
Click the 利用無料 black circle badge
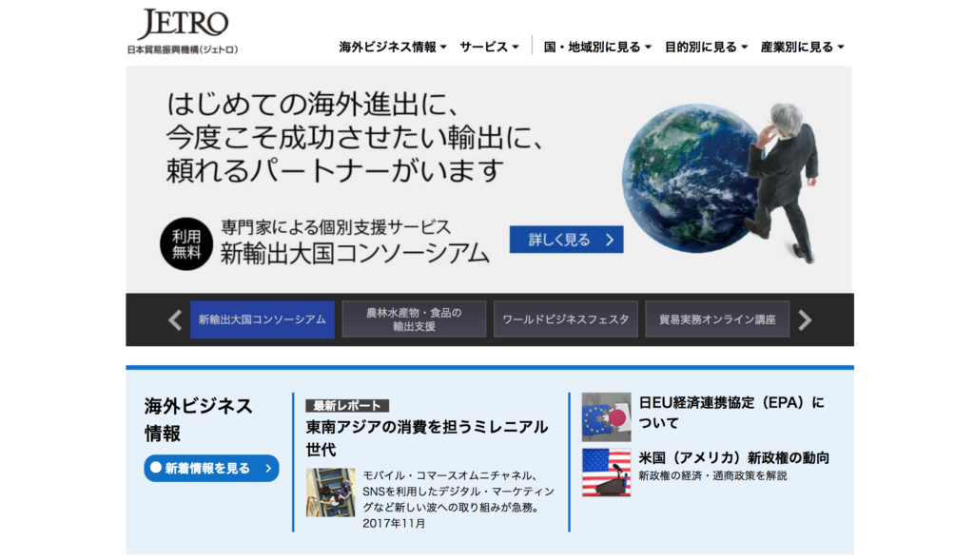186,244
